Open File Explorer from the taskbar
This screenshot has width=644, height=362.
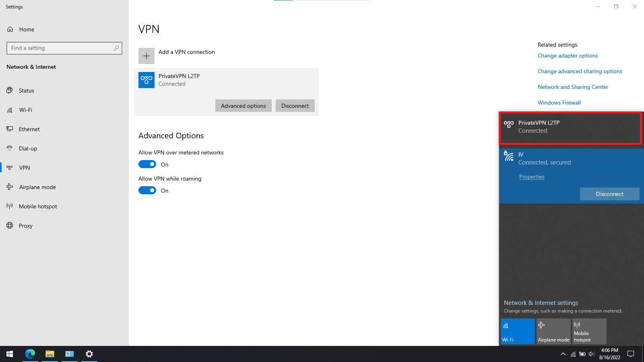click(x=50, y=354)
